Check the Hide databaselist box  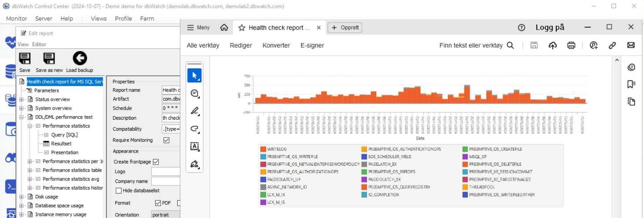[119, 191]
